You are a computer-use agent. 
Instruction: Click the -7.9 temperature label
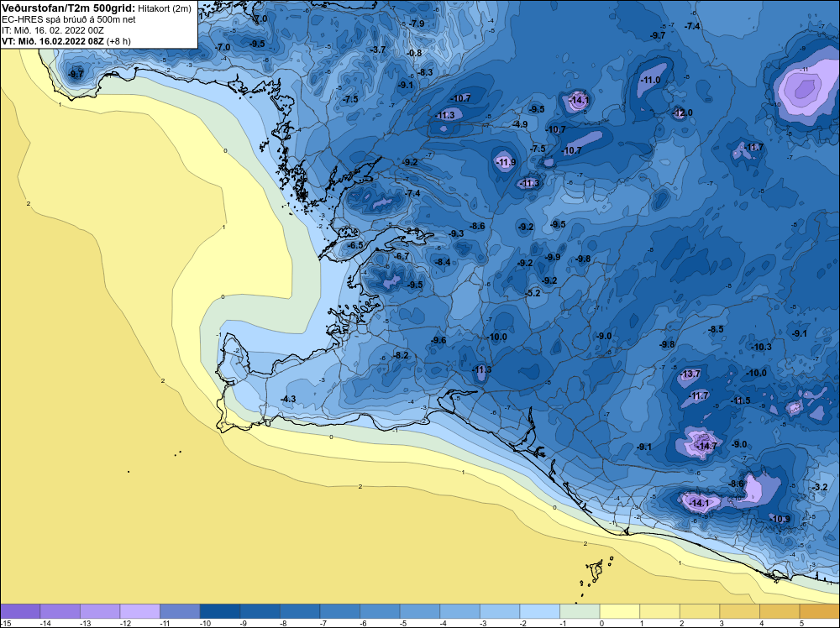pyautogui.click(x=417, y=24)
